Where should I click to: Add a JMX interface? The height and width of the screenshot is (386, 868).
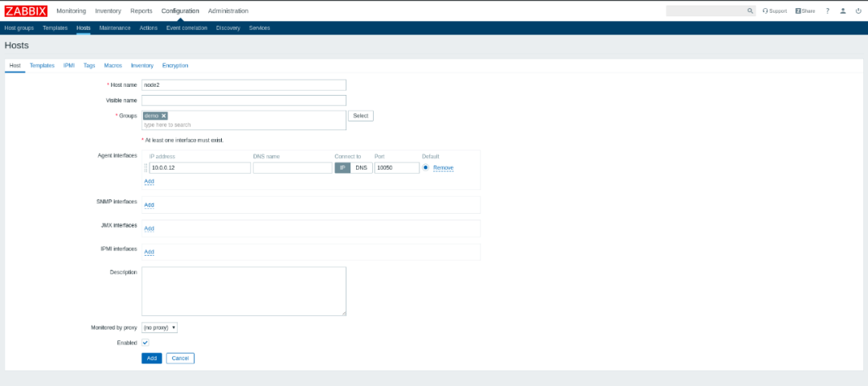(x=149, y=228)
